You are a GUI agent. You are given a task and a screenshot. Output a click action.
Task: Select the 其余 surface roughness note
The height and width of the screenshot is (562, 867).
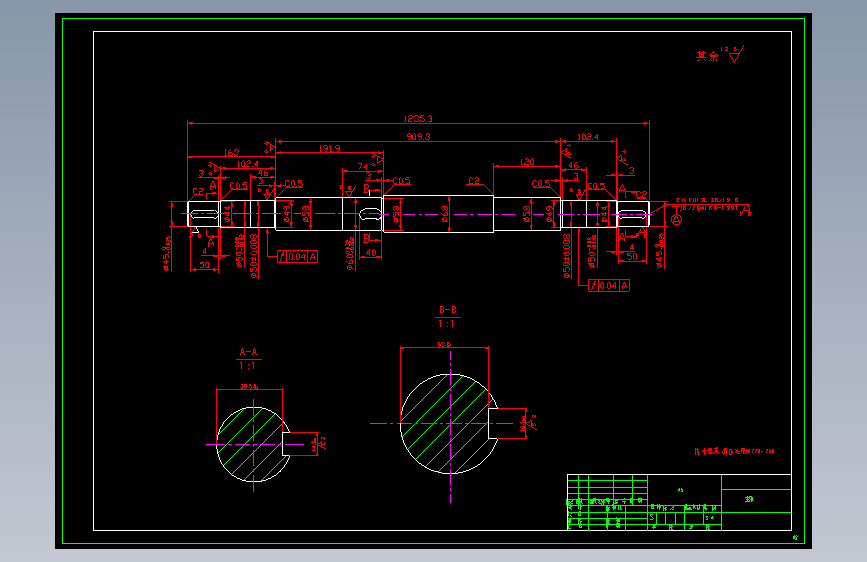[x=720, y=55]
